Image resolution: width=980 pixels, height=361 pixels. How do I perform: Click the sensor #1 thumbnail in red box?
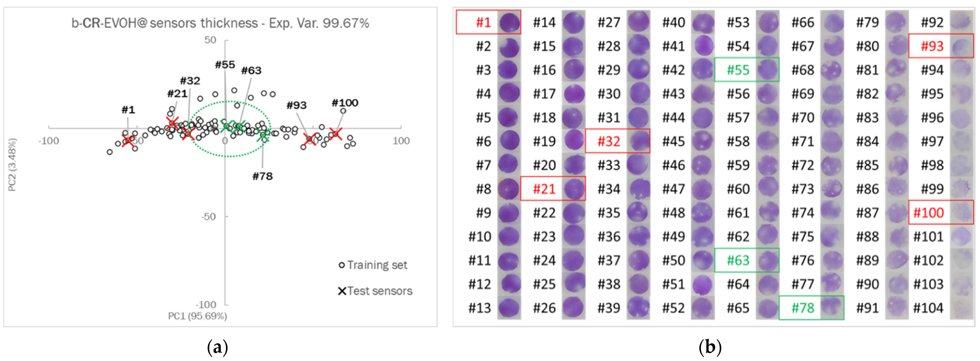coord(509,22)
